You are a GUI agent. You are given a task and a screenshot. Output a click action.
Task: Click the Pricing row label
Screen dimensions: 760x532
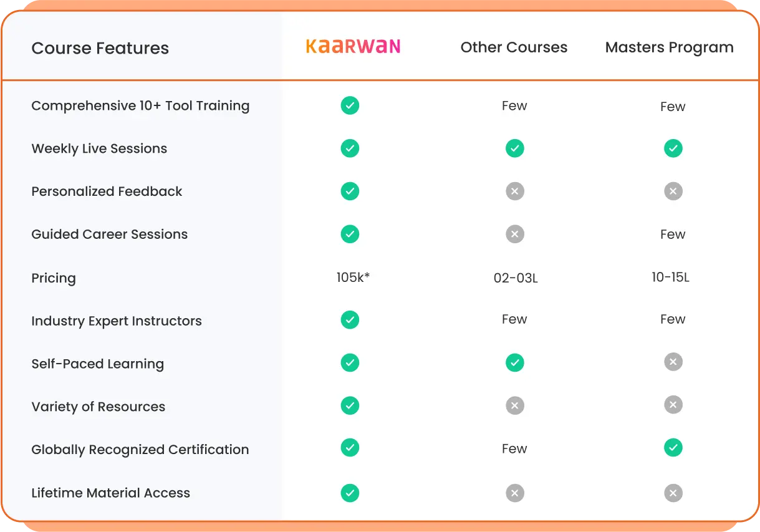(54, 278)
